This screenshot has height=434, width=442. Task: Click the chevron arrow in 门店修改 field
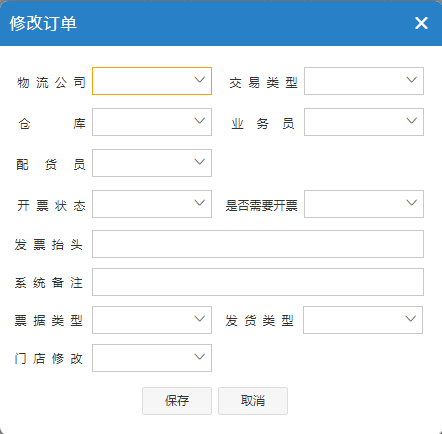coord(200,357)
